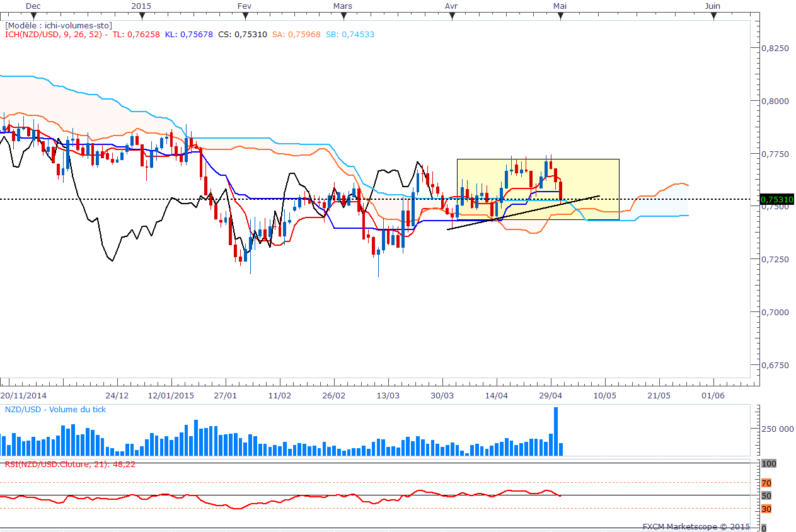Viewport: 796px width, 532px height.
Task: Click the 250 000 volume scale label
Action: pyautogui.click(x=777, y=429)
